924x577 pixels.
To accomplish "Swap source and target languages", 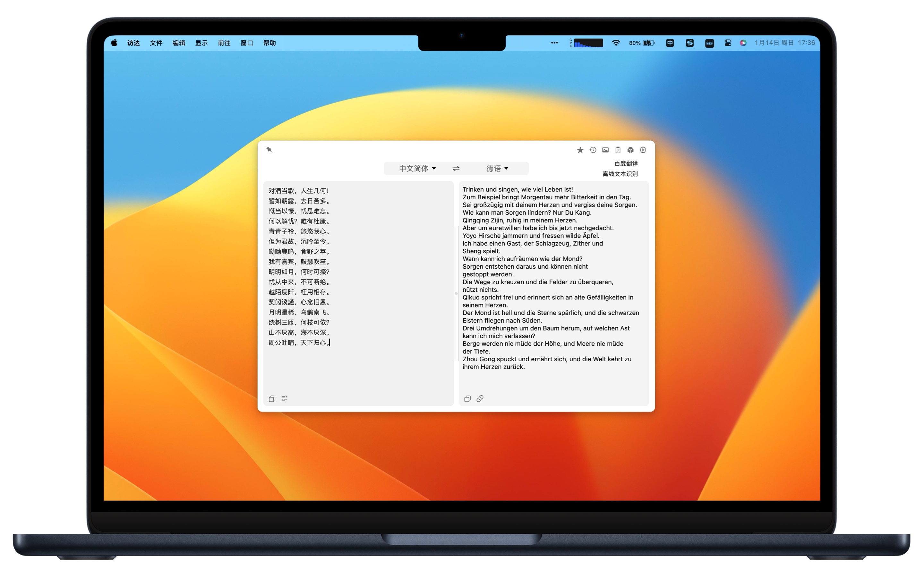I will click(x=456, y=169).
